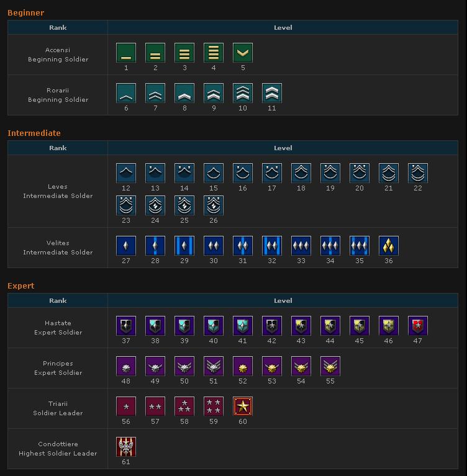Screen dimensions: 467x476
Task: Select the level 11 Rorarii badge
Action: click(x=272, y=93)
